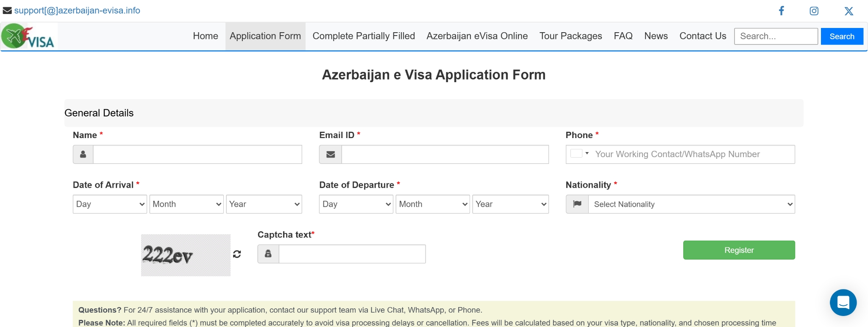868x327 pixels.
Task: Open the X (Twitter) icon
Action: point(849,11)
